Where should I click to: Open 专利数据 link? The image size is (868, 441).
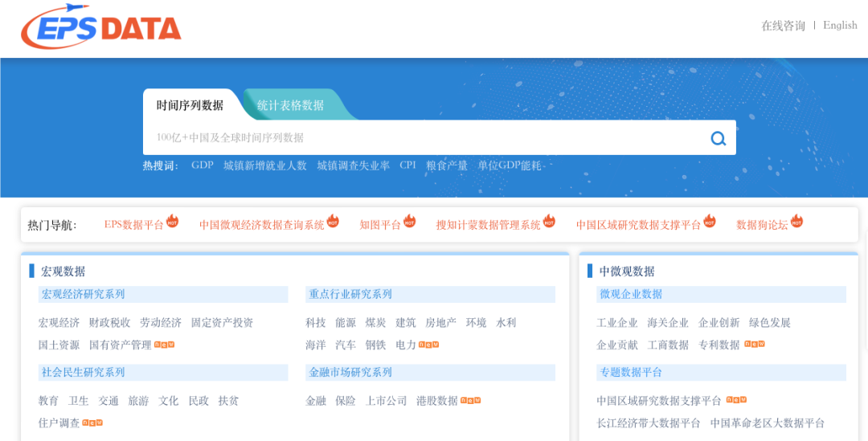[x=719, y=345]
